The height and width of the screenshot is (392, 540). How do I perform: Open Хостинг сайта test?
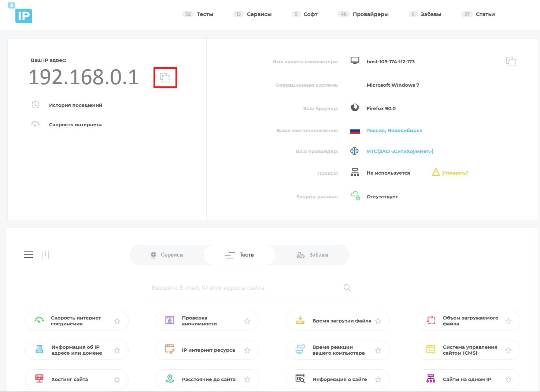coord(77,379)
